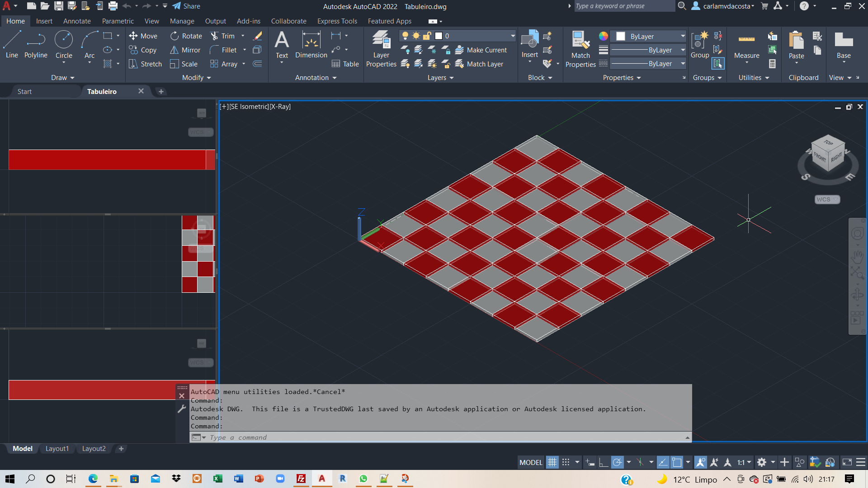The width and height of the screenshot is (868, 488).
Task: Choose the Arc tool
Action: (90, 45)
